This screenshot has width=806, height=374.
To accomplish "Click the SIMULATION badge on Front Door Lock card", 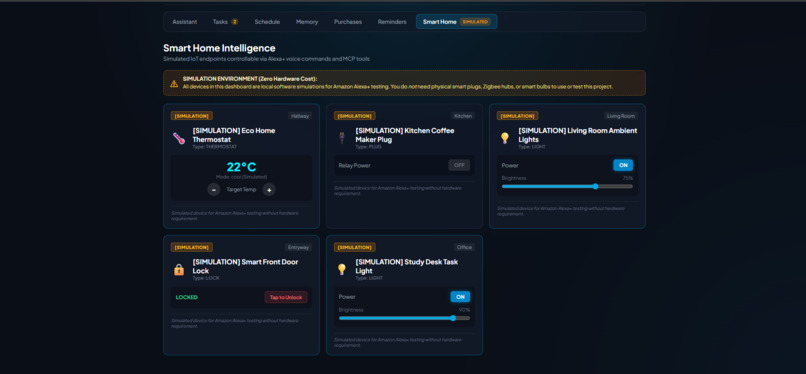I will click(192, 248).
